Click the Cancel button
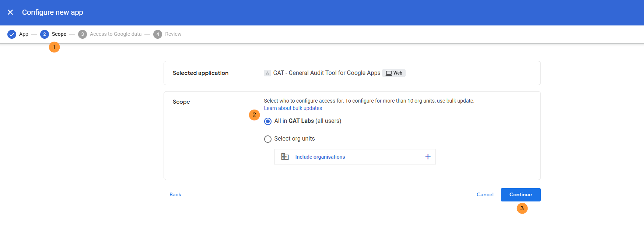Image resolution: width=644 pixels, height=245 pixels. [485, 195]
